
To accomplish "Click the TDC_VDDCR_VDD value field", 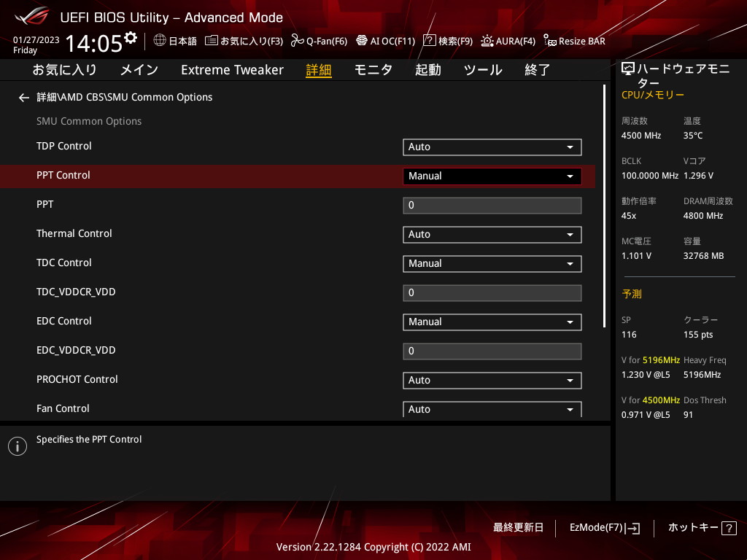I will (492, 293).
